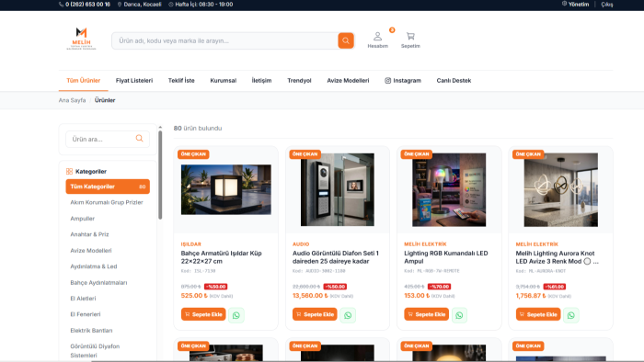Select the Ampuller category
Screen dimensions: 644x362
click(x=82, y=219)
